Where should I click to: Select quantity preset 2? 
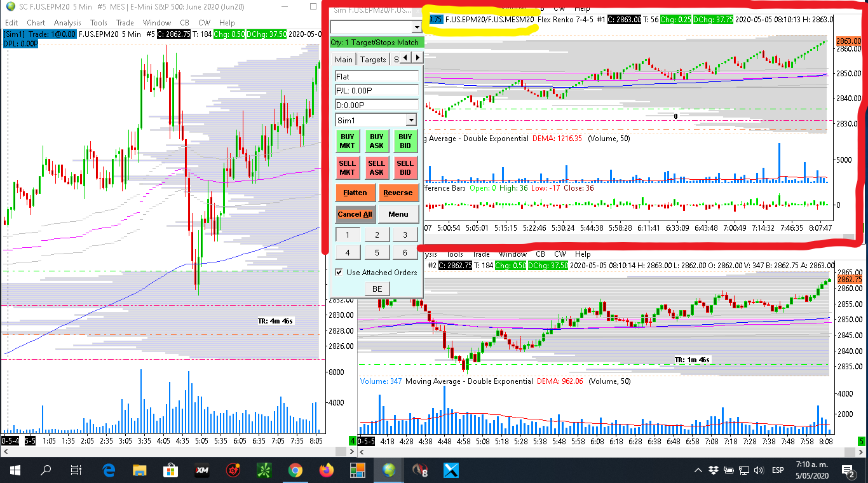pos(377,235)
